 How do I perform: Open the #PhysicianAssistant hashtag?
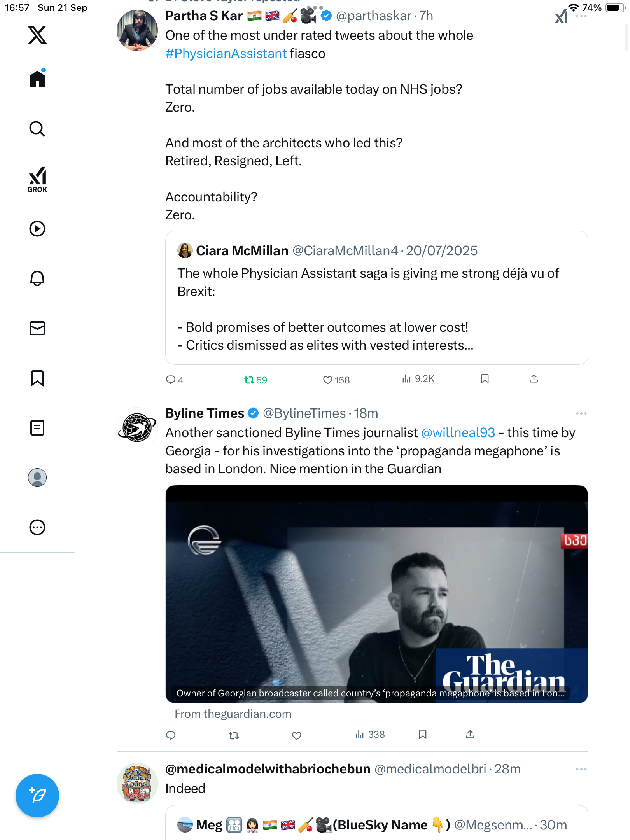point(226,54)
